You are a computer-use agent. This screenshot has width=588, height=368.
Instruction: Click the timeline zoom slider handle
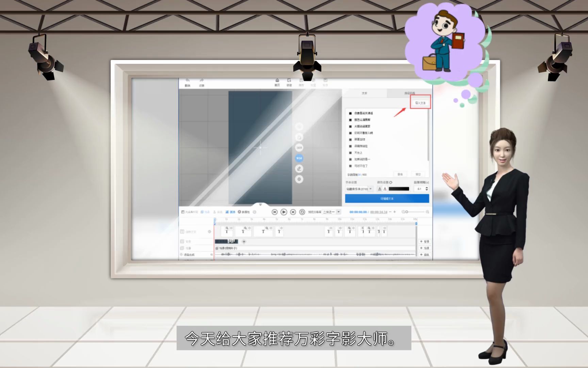pos(407,212)
